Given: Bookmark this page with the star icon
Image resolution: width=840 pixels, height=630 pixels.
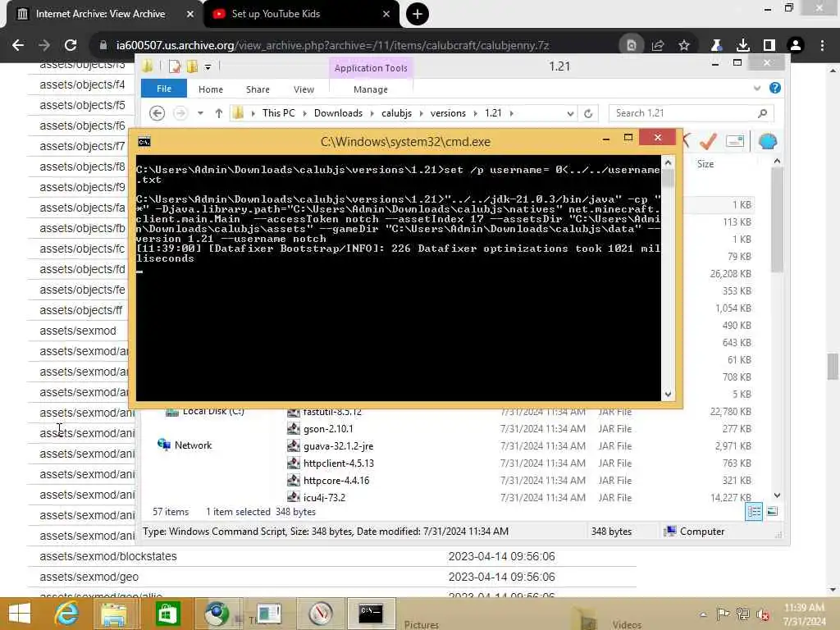Looking at the screenshot, I should (684, 46).
